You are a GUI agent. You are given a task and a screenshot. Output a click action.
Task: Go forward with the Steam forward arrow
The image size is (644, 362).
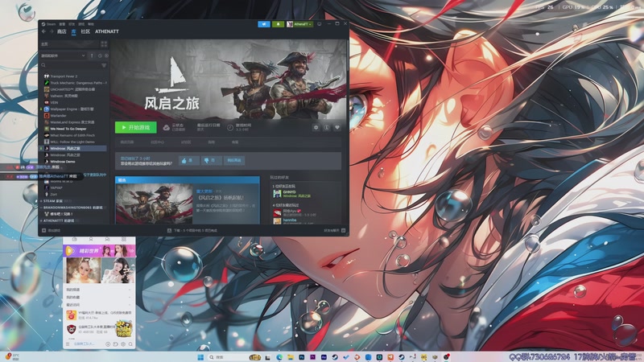[x=52, y=31]
